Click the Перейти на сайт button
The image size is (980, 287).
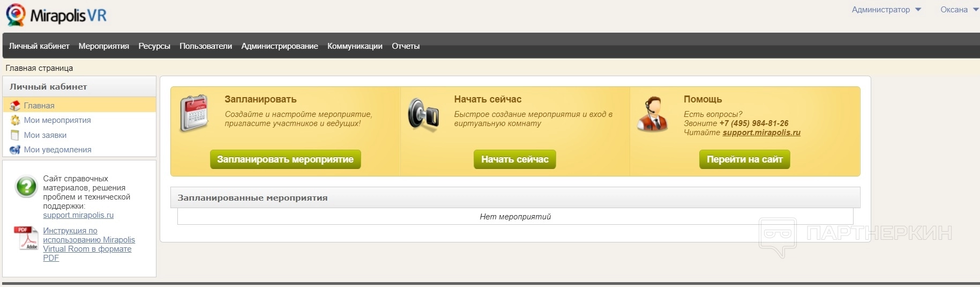coord(745,159)
